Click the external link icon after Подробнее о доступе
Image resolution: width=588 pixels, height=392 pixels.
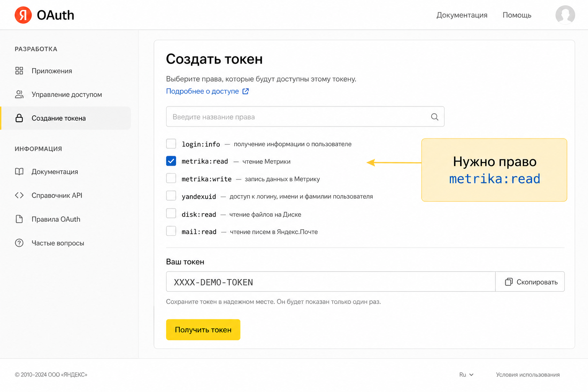(x=246, y=91)
